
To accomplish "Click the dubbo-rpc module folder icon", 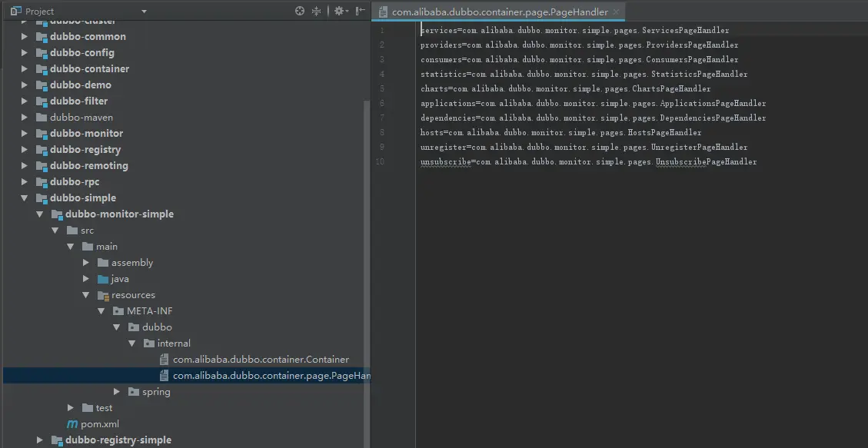I will (x=42, y=181).
